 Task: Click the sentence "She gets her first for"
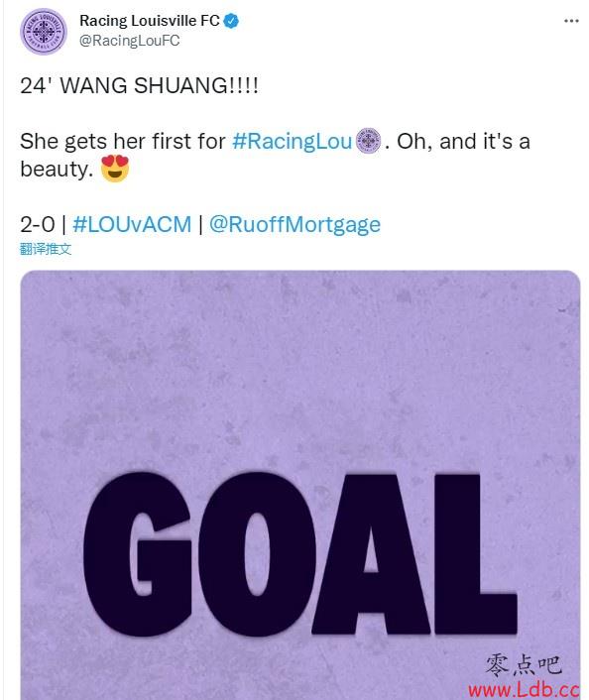[123, 142]
